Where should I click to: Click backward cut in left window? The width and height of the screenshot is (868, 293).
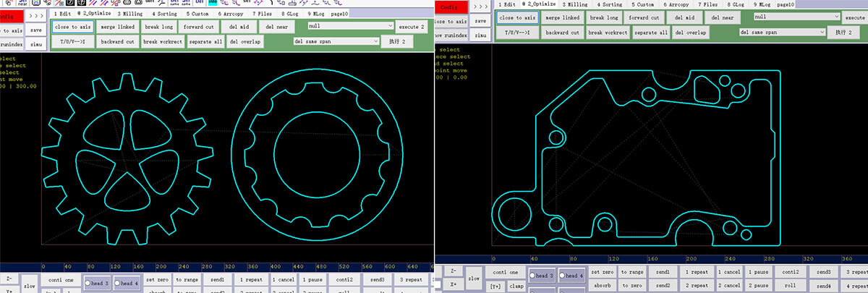point(117,41)
